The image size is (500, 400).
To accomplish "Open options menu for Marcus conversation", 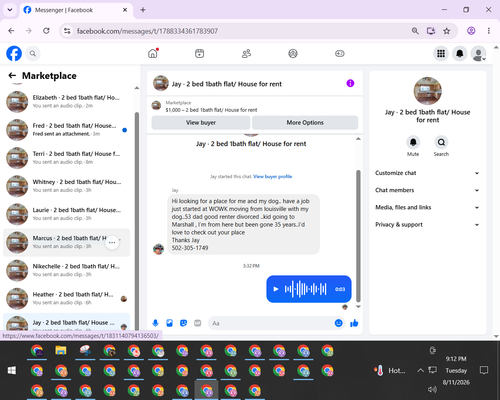I will pyautogui.click(x=112, y=243).
